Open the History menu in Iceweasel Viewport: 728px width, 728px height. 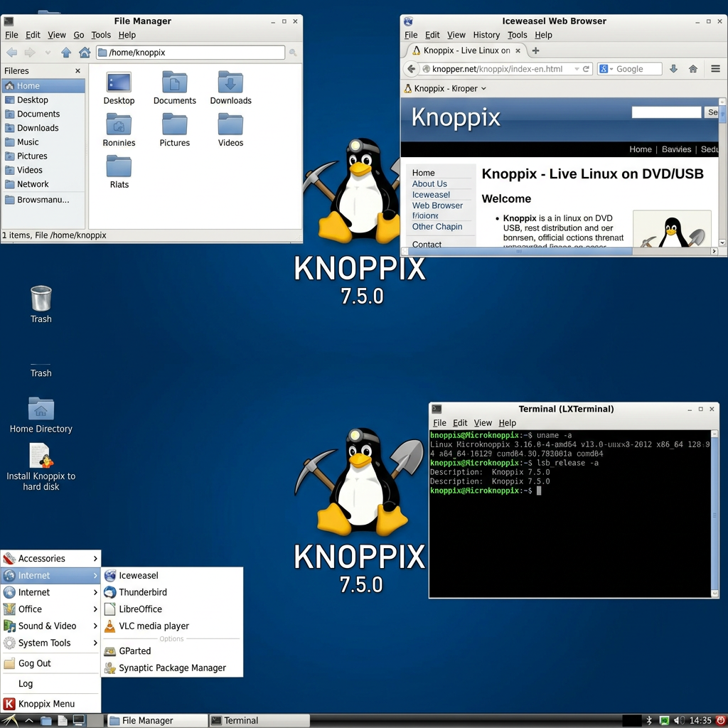(486, 35)
